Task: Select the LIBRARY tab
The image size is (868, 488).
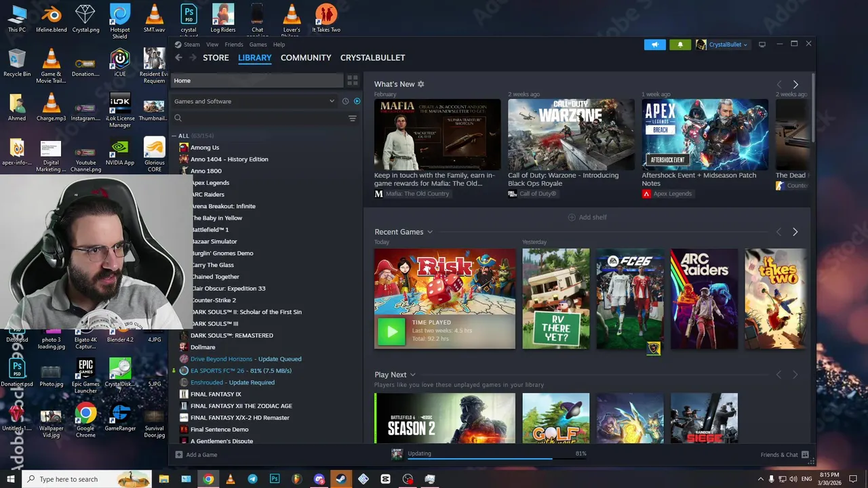Action: [255, 58]
